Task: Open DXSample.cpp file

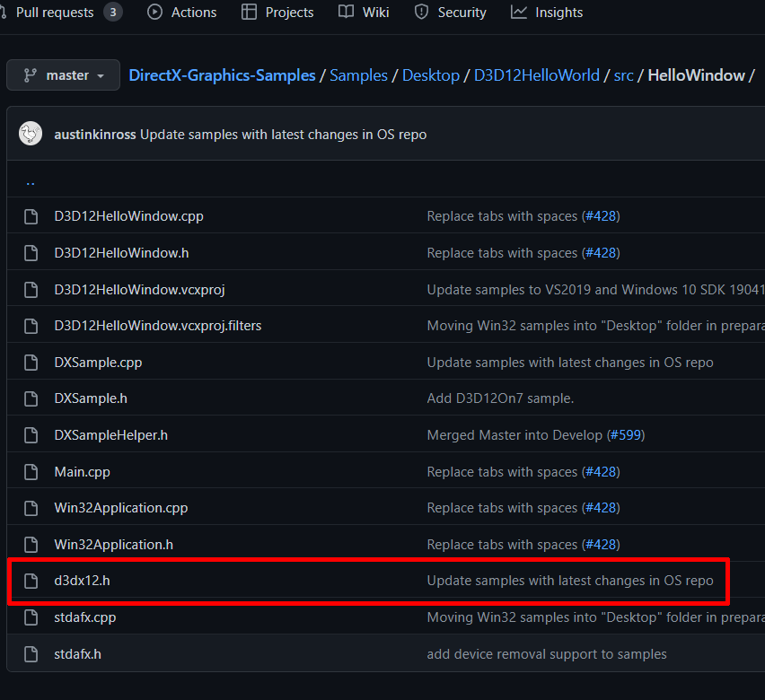Action: [x=98, y=363]
